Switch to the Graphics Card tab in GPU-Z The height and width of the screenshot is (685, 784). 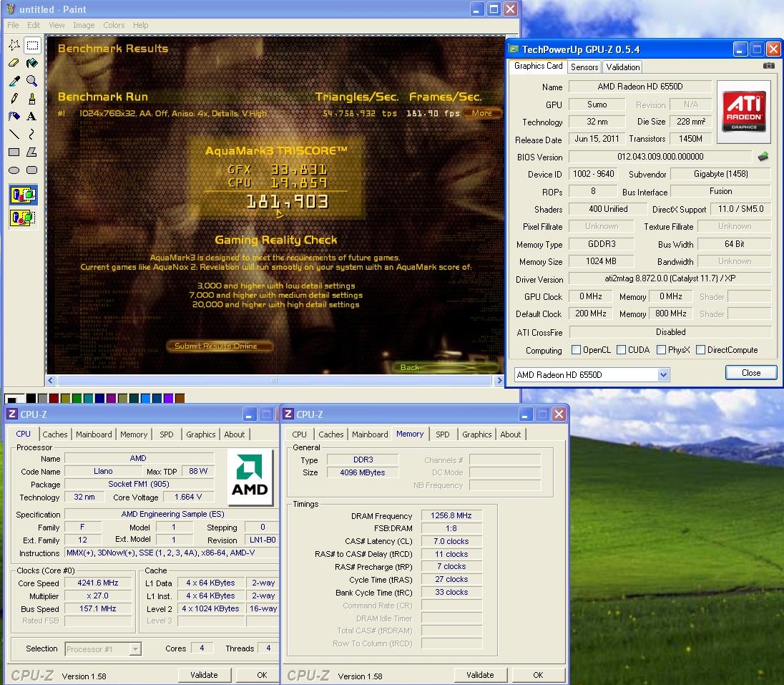point(538,66)
